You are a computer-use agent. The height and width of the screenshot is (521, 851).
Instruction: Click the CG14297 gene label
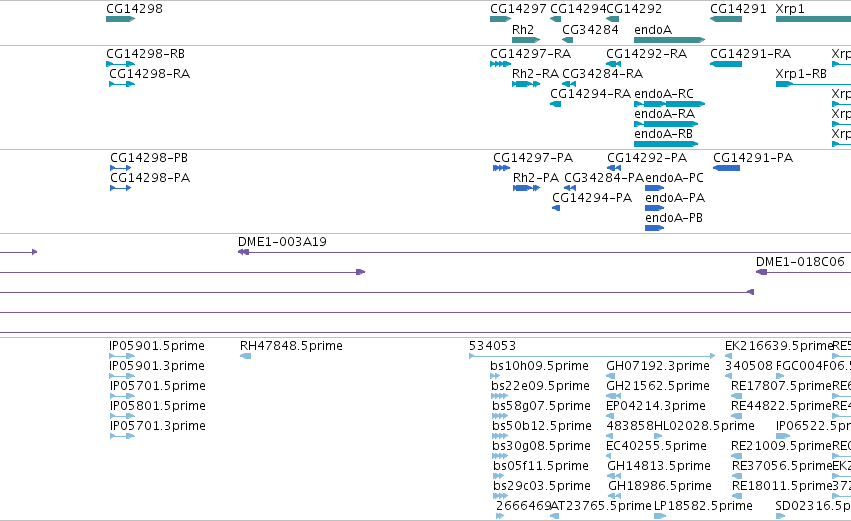click(518, 9)
